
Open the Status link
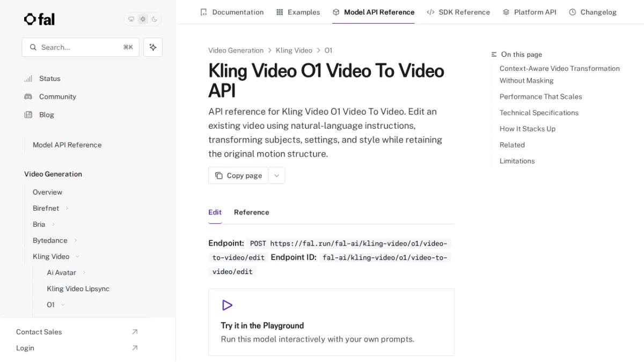pyautogui.click(x=50, y=79)
